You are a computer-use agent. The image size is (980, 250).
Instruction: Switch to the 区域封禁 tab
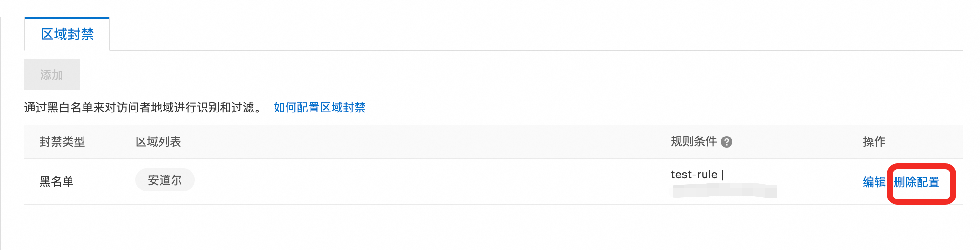click(x=67, y=35)
